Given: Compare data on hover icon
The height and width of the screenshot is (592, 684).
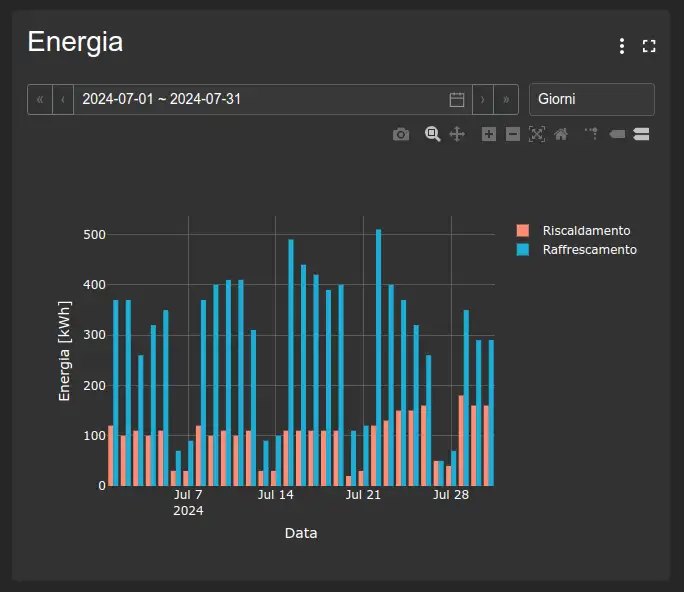Looking at the screenshot, I should (641, 134).
